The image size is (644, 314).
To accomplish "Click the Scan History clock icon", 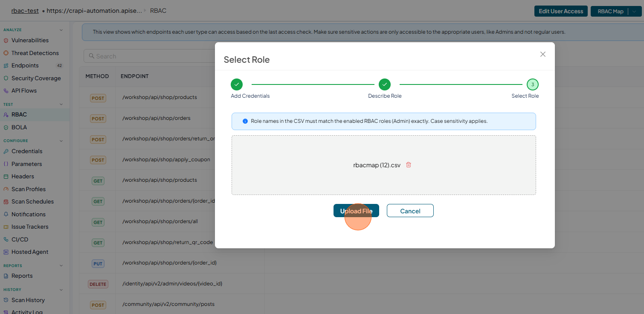I will click(6, 300).
